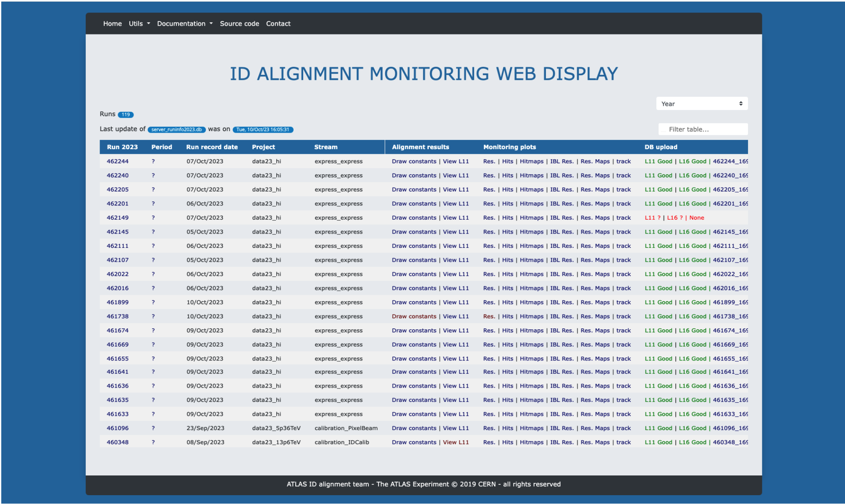The image size is (845, 504).
Task: Open the Year dropdown selector
Action: pos(701,104)
